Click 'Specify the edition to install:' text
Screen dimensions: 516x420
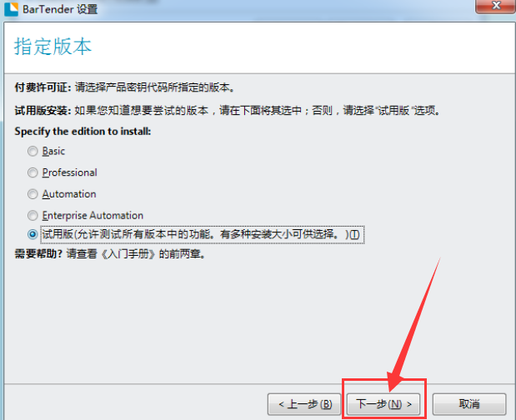pos(83,132)
